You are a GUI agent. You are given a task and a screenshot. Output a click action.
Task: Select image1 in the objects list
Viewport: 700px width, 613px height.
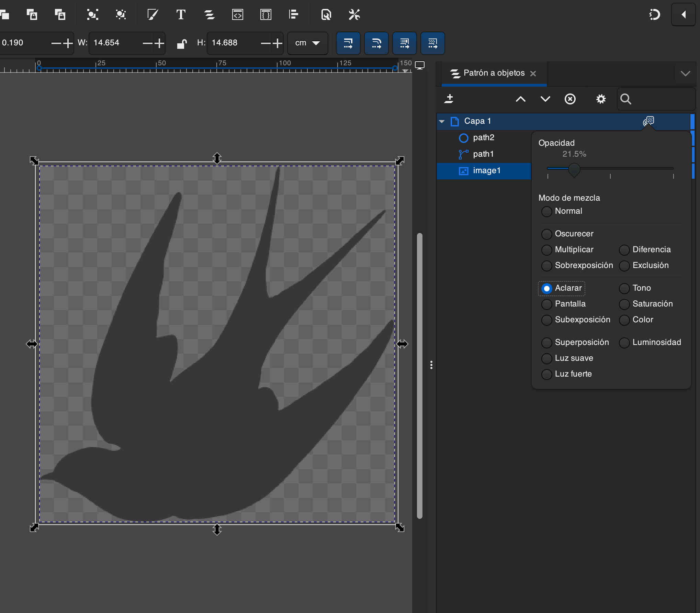[484, 171]
